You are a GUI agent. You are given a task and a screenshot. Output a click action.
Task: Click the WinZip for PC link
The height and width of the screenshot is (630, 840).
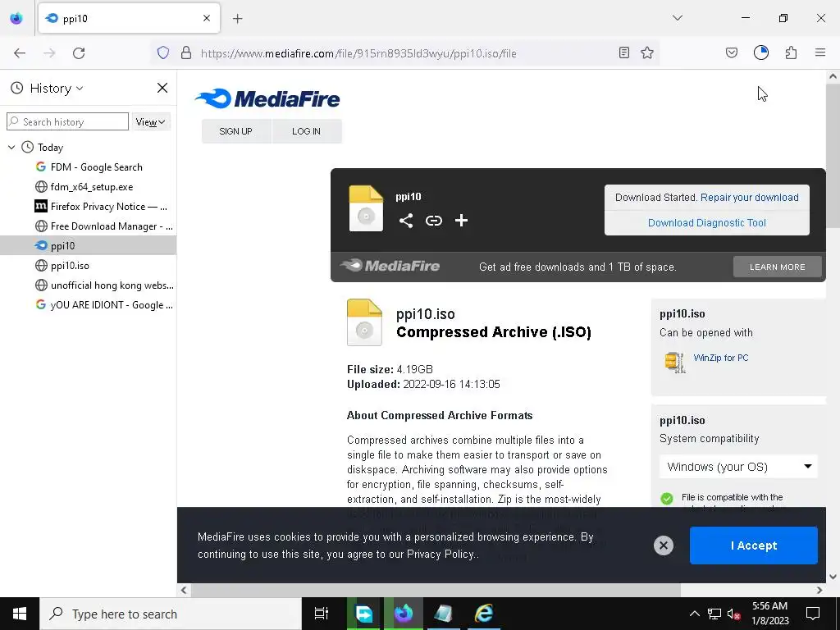[721, 358]
